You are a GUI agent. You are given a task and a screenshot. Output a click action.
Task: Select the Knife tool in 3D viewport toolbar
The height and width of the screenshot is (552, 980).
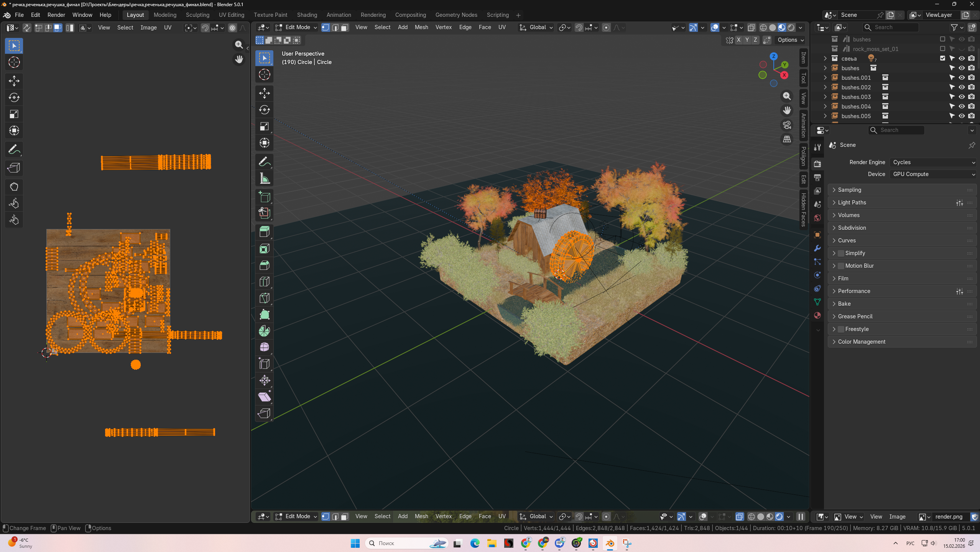coord(264,298)
